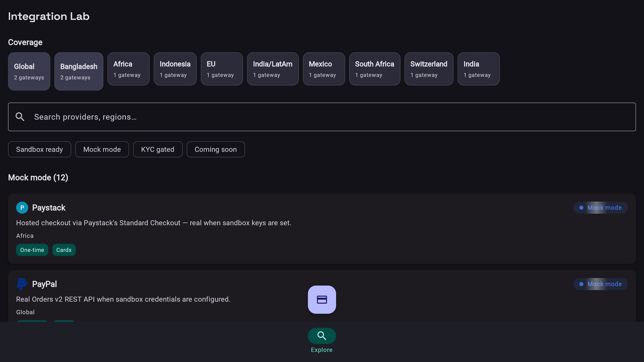Focus the Search providers, regions field
The height and width of the screenshot is (362, 644).
click(322, 117)
